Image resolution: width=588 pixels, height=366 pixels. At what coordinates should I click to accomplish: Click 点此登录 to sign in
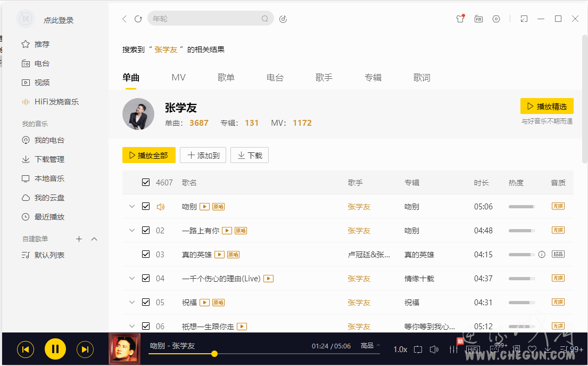(x=59, y=20)
